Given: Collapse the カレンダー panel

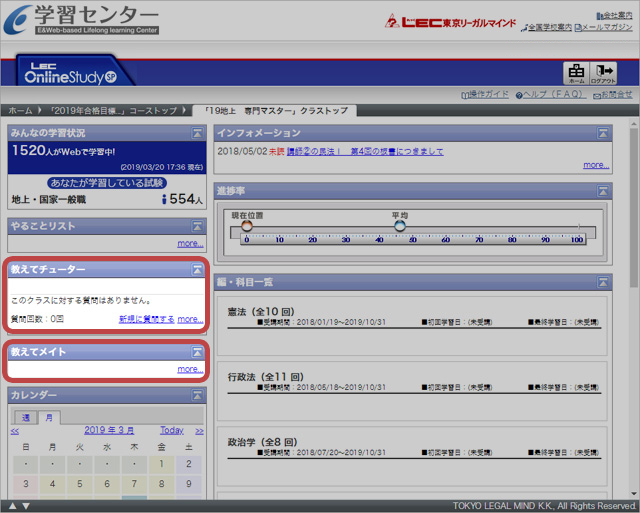Looking at the screenshot, I should pos(197,395).
